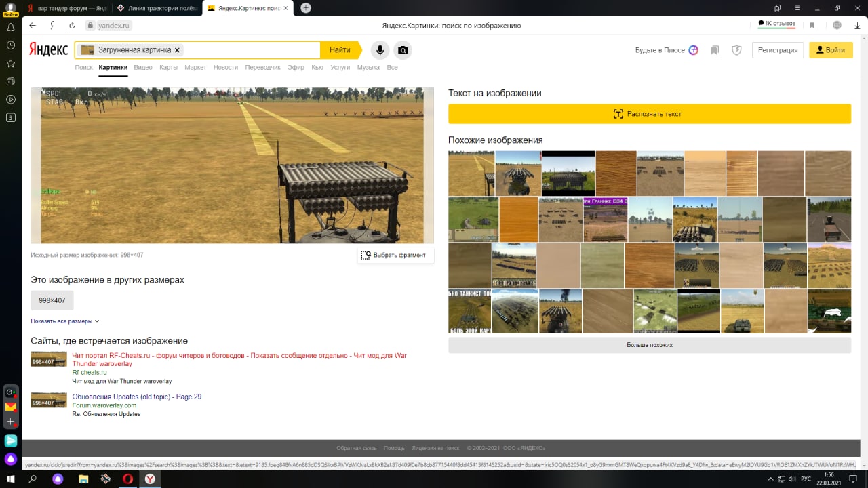Switch to the 'Линия траектории полёта' tab

157,8
